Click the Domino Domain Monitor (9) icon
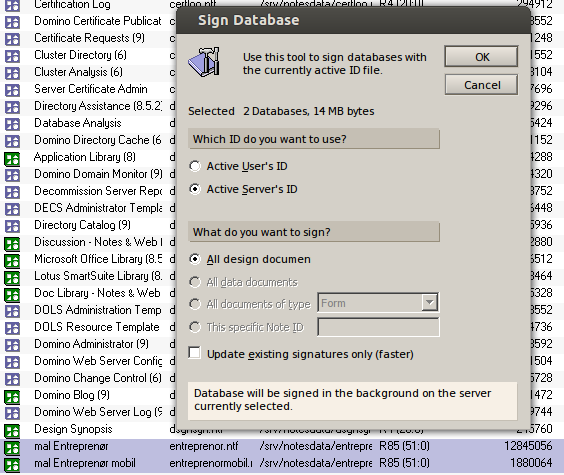The height and width of the screenshot is (475, 564). click(x=12, y=175)
